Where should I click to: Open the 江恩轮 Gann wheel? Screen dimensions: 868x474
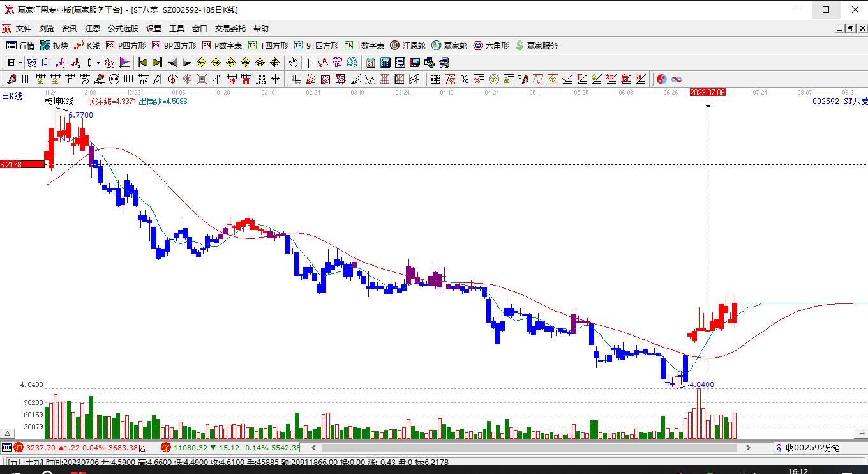[408, 45]
